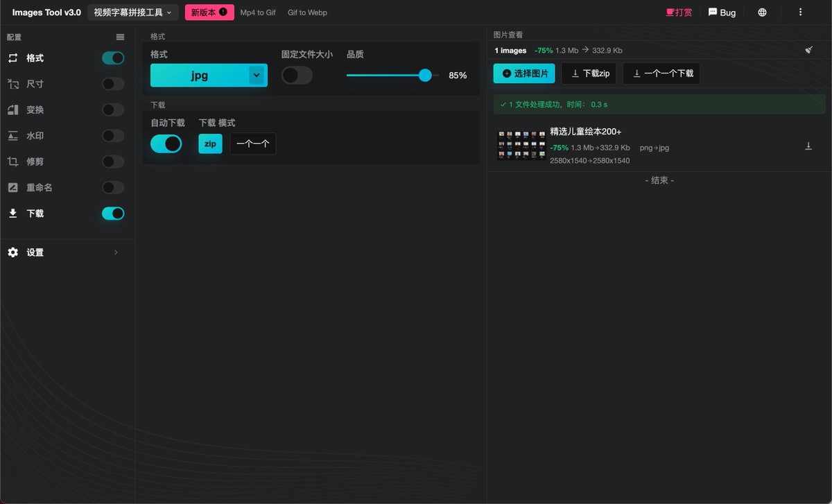Click the 选择图片 select images button
832x504 pixels.
click(523, 73)
